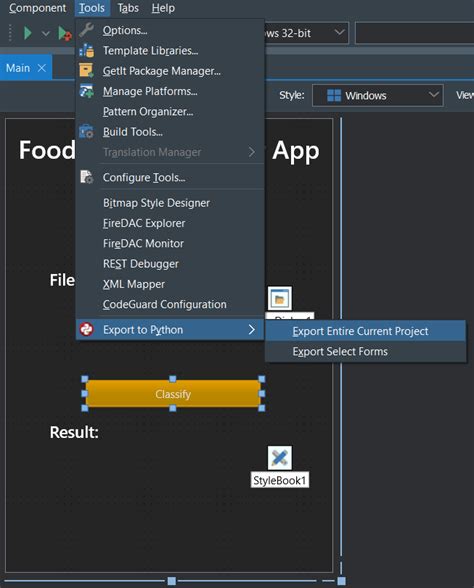Click the Build Tools icon
The height and width of the screenshot is (588, 474).
[87, 132]
